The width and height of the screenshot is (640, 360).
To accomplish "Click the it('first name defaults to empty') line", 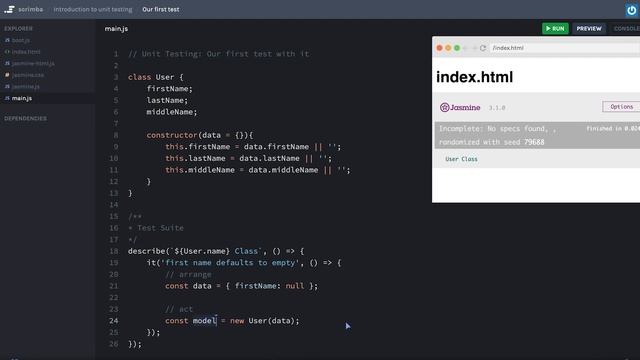I will (244, 263).
